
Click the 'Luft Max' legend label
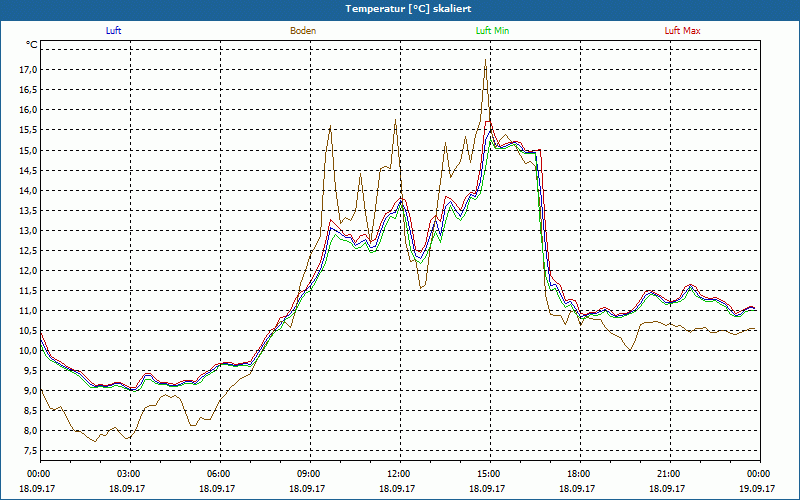click(682, 31)
